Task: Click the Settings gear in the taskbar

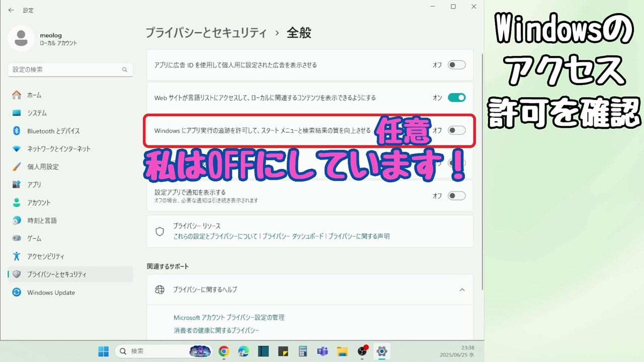Action: [x=382, y=351]
